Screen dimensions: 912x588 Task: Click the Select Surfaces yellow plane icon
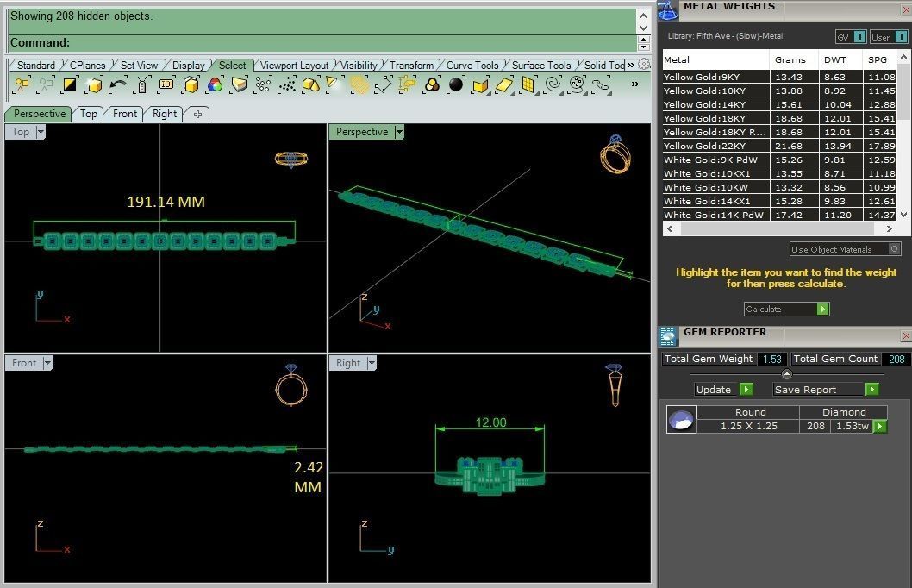click(x=504, y=85)
